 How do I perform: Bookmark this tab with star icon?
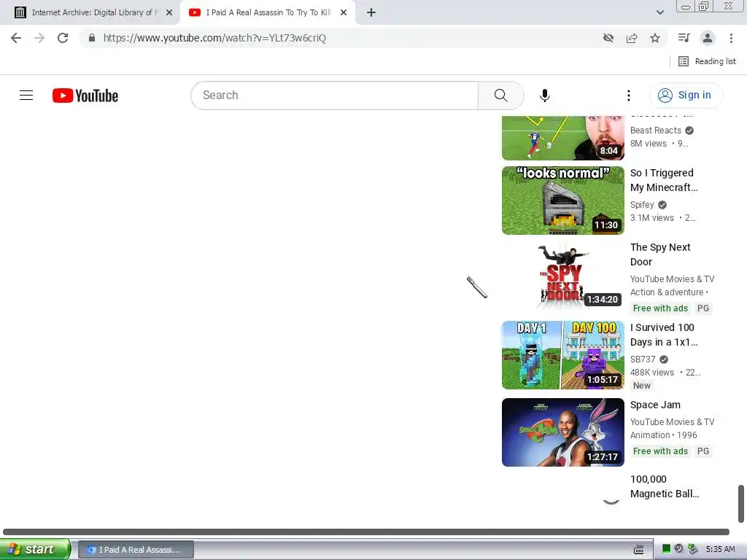pyautogui.click(x=655, y=38)
